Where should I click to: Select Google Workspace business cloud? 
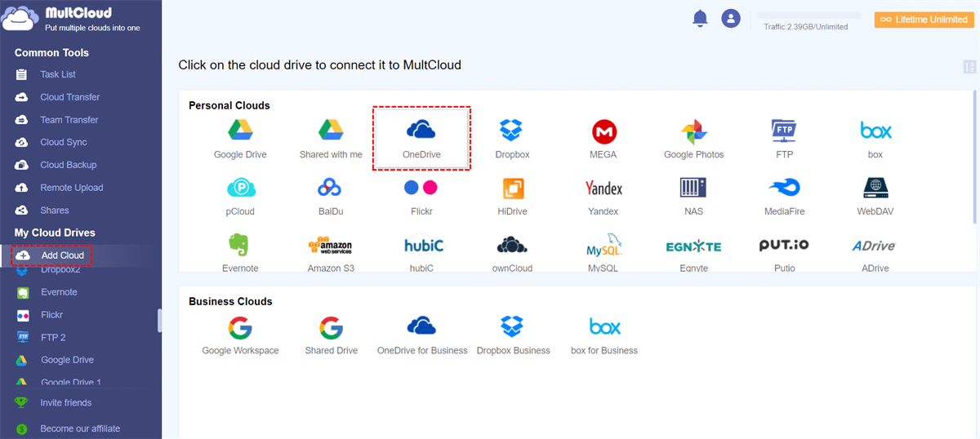tap(240, 328)
